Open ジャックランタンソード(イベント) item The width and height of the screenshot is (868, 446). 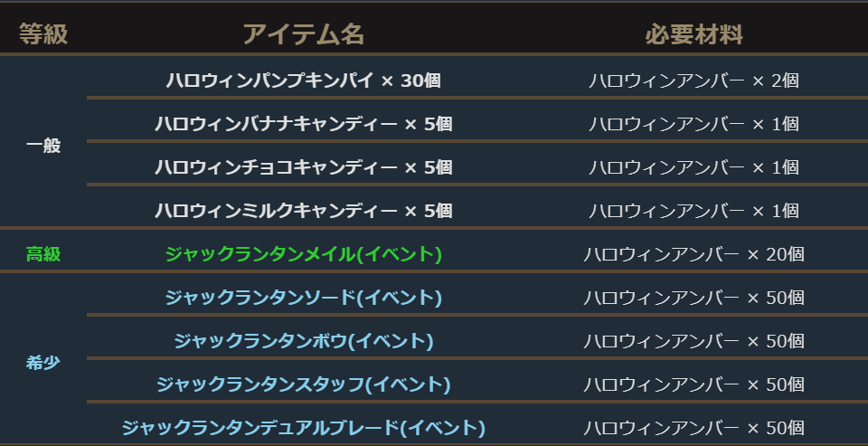303,298
